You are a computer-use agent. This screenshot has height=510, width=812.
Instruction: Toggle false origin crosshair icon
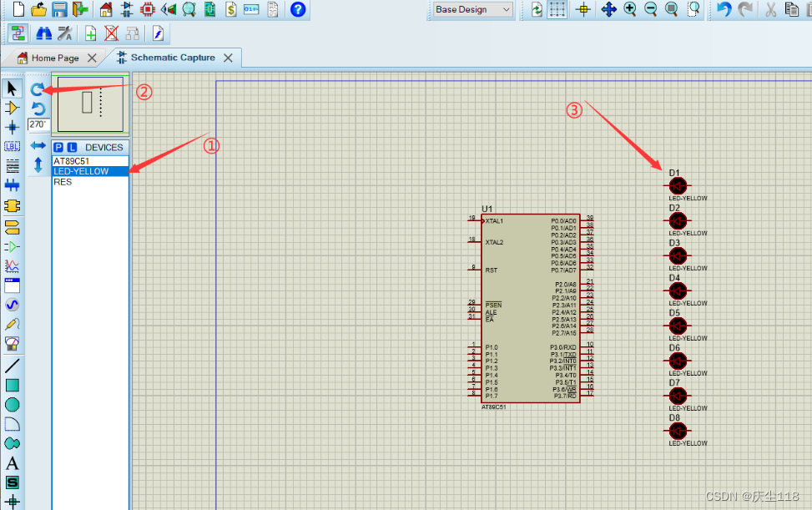[x=583, y=9]
